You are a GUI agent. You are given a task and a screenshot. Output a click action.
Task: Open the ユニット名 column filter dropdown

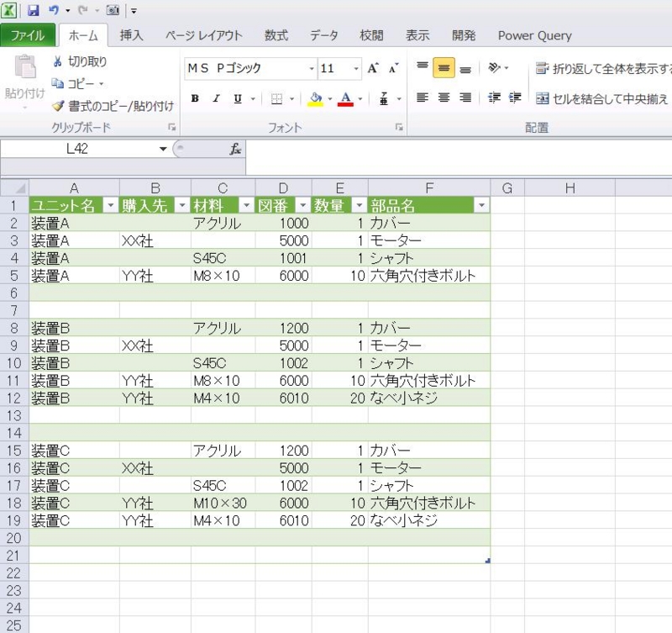110,205
